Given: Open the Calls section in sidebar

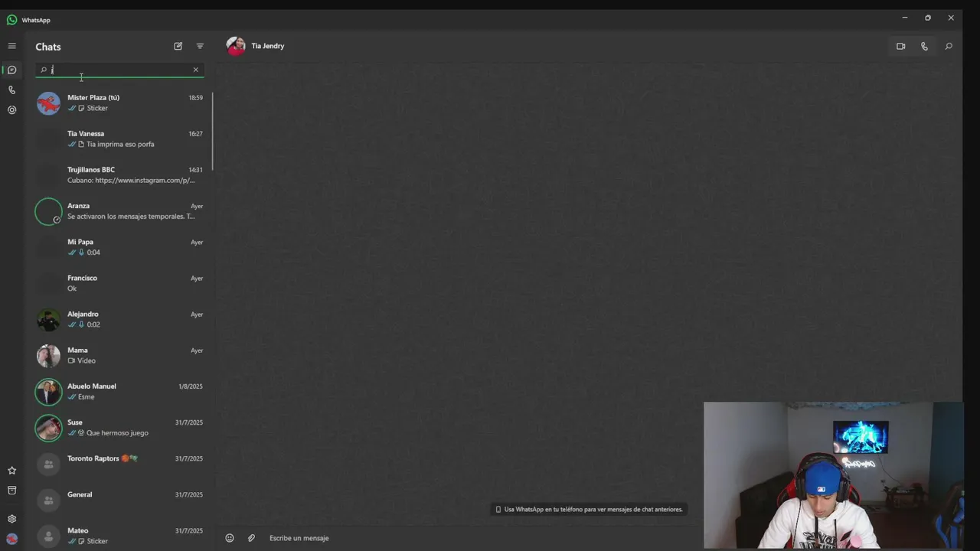Looking at the screenshot, I should click(x=11, y=90).
